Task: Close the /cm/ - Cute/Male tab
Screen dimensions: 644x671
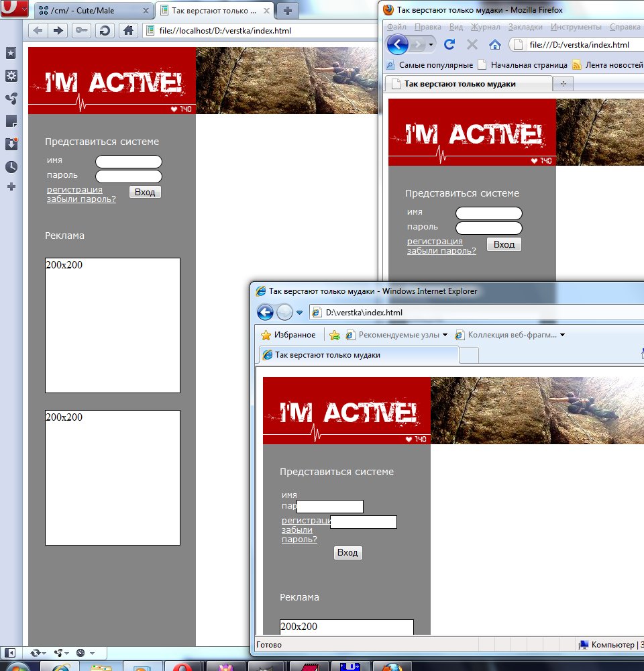Action: pos(146,11)
